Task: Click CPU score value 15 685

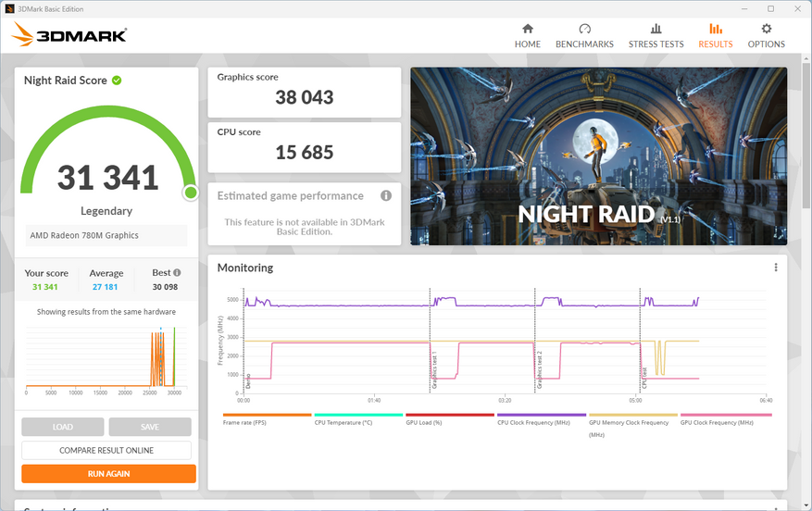Action: tap(304, 152)
